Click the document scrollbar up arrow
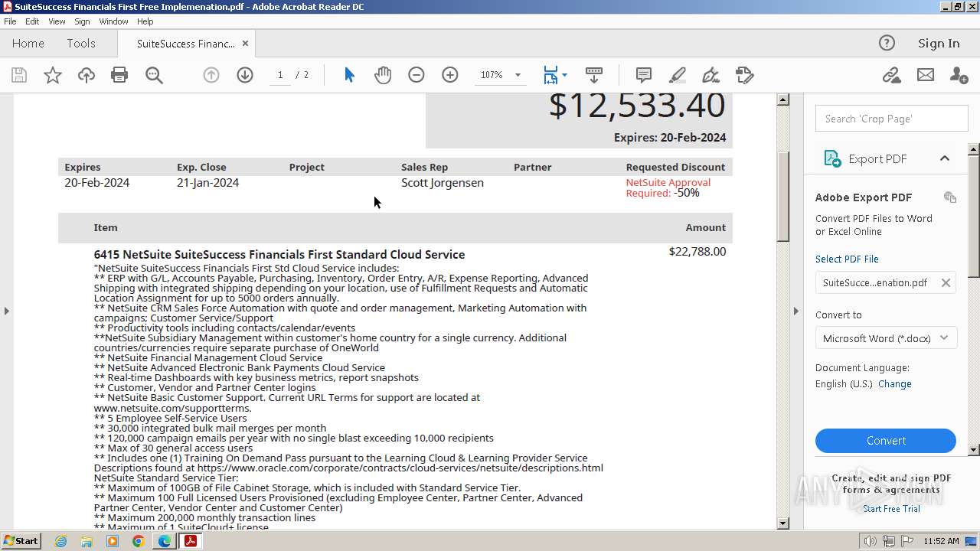 (782, 99)
